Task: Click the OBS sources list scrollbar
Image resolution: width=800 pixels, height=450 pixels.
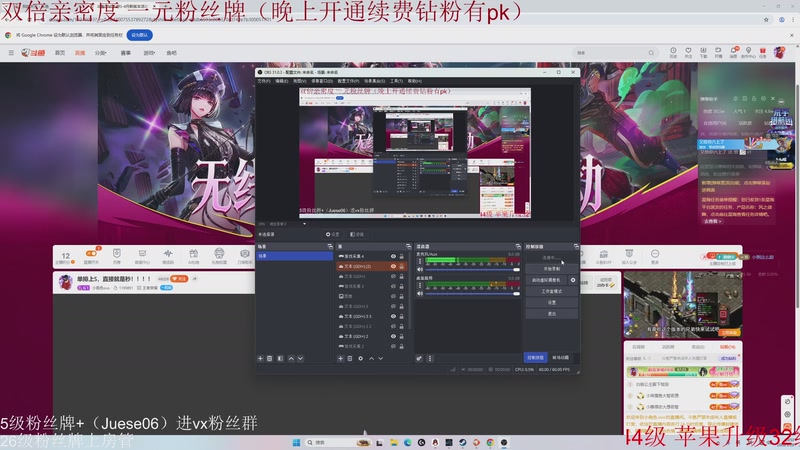Action: [x=410, y=291]
